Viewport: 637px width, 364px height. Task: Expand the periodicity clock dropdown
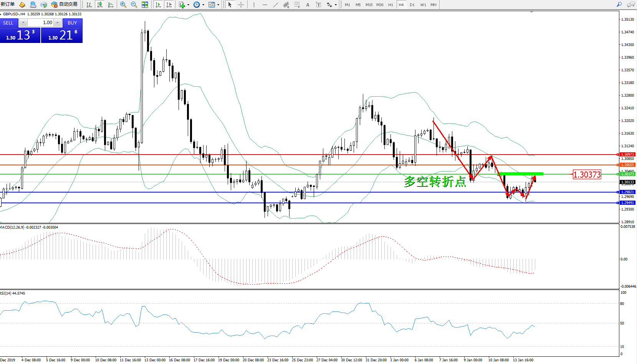click(203, 5)
